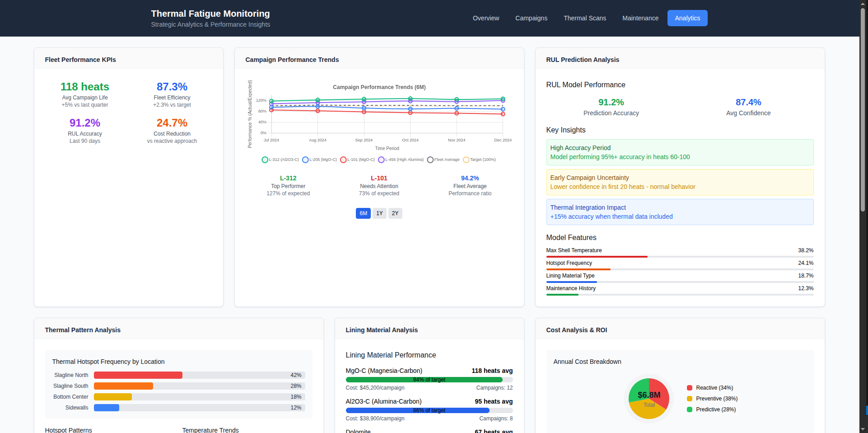Click the yellow Preventive (38%) legend swatch
This screenshot has height=433, width=868.
(x=690, y=399)
